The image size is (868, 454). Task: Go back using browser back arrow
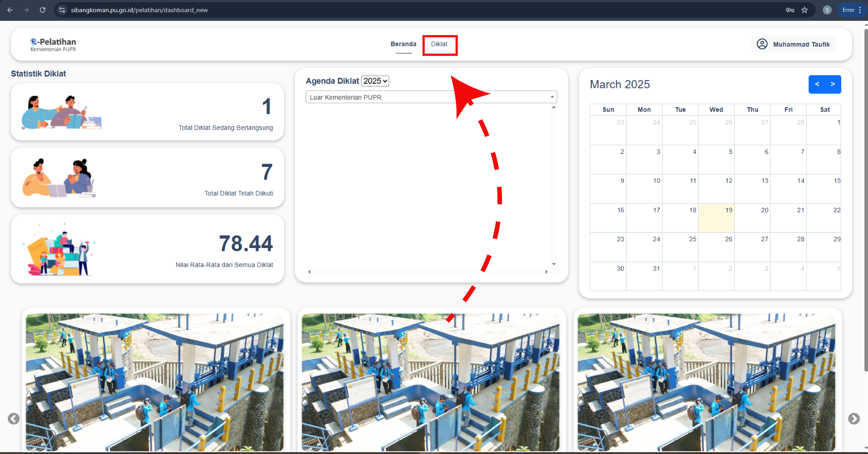(10, 10)
